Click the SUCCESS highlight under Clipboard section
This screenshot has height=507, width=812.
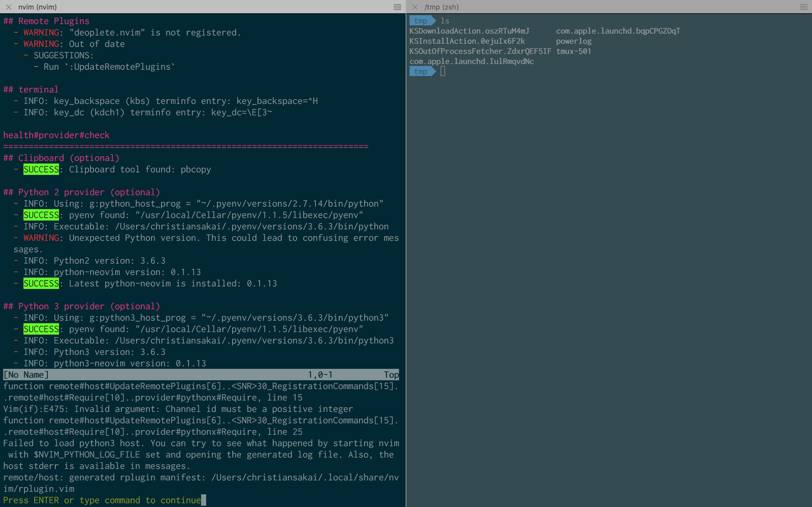coord(41,169)
